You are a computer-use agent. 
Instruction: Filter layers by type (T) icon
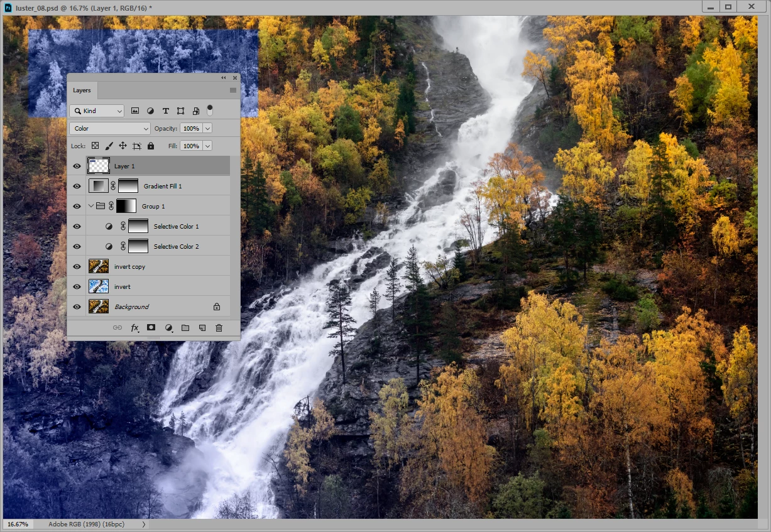166,111
